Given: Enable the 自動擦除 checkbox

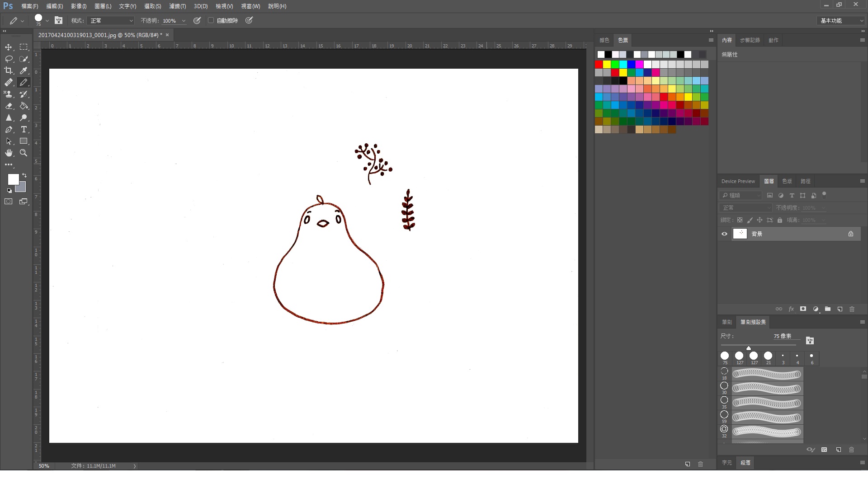Looking at the screenshot, I should [x=211, y=20].
